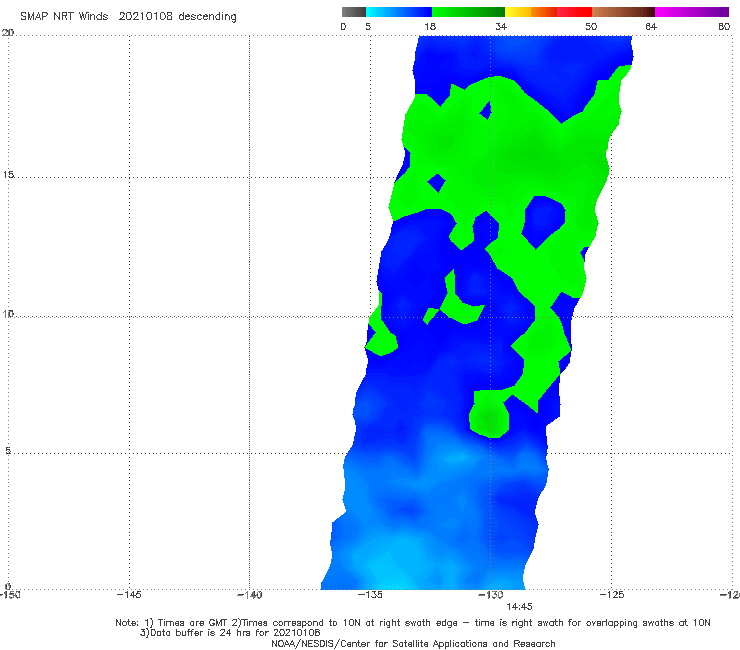
Task: Select the brown colorbar segment between 50 and 64
Action: click(x=623, y=12)
